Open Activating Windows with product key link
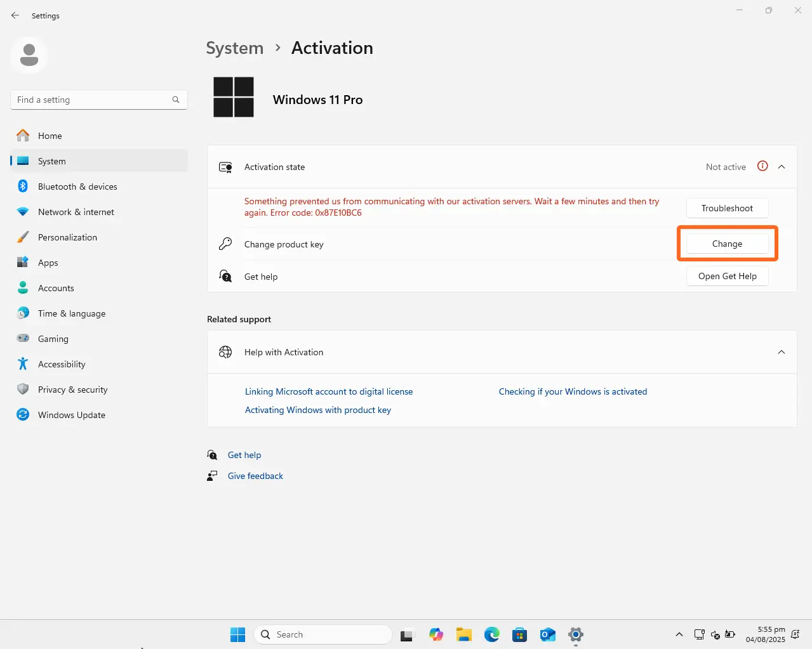The image size is (812, 649). click(x=318, y=410)
